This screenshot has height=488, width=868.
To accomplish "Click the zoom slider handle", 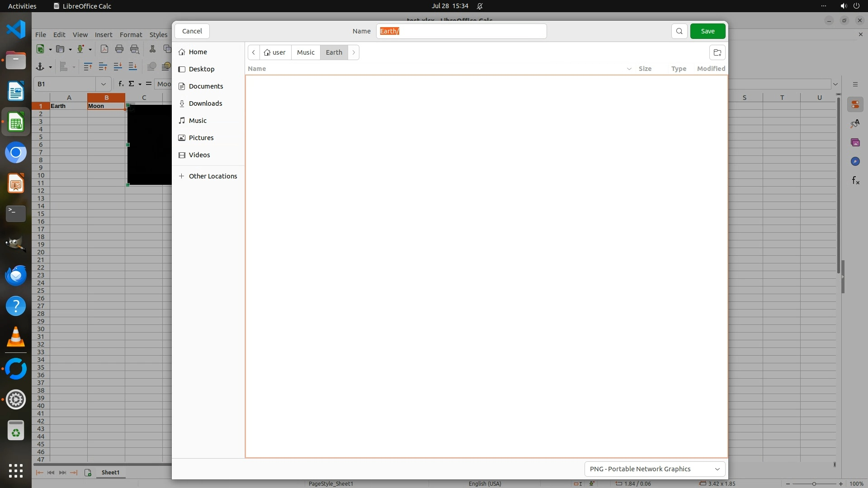I will 814,484.
